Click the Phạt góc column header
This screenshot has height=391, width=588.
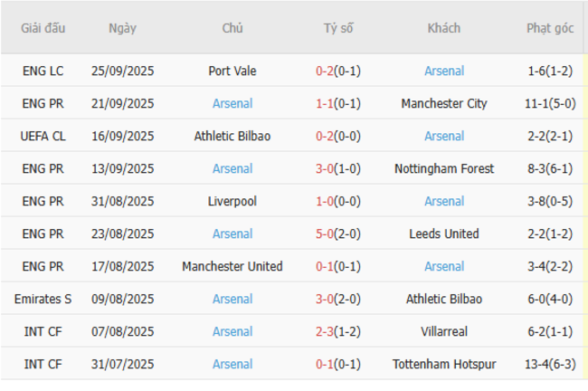click(x=550, y=28)
